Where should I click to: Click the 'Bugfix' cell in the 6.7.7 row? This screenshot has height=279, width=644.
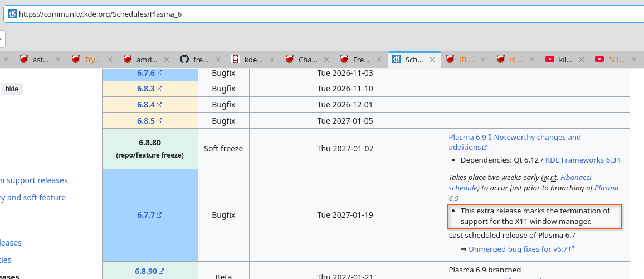click(223, 214)
